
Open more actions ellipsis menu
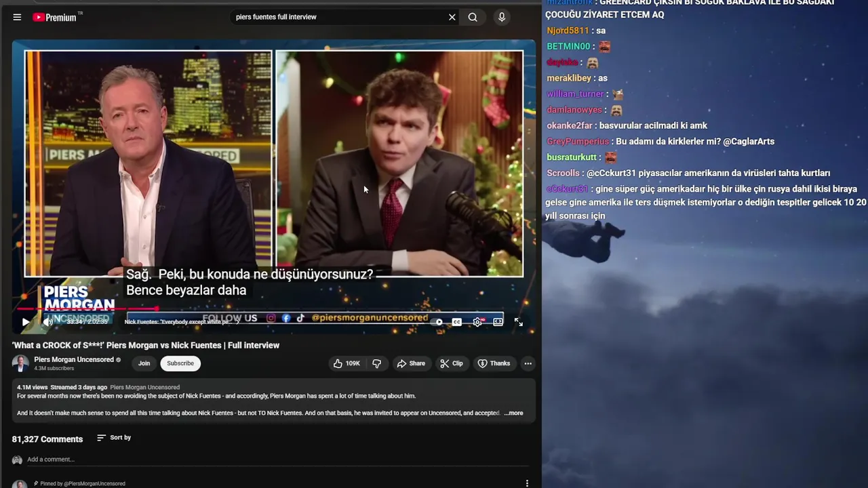point(528,363)
